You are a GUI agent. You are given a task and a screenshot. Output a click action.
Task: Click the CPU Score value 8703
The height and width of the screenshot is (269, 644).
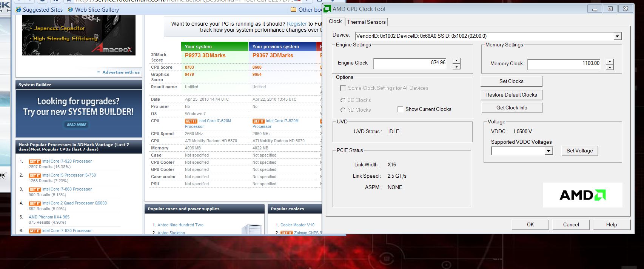pos(190,67)
